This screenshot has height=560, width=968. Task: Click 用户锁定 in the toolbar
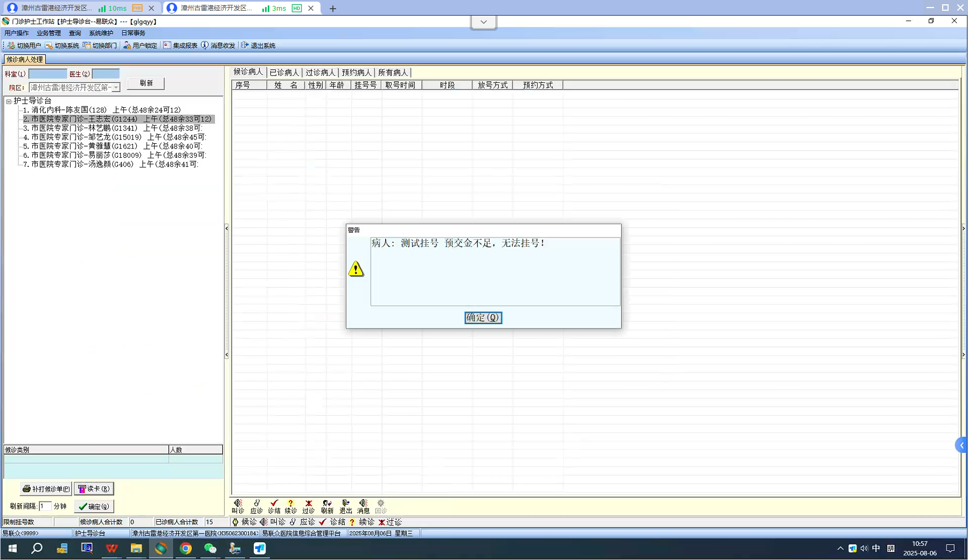coord(140,45)
